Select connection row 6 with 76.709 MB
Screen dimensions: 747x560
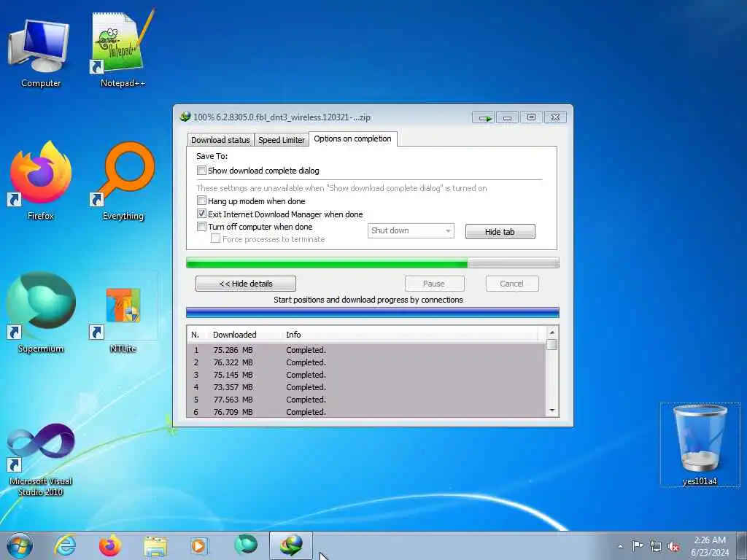366,412
